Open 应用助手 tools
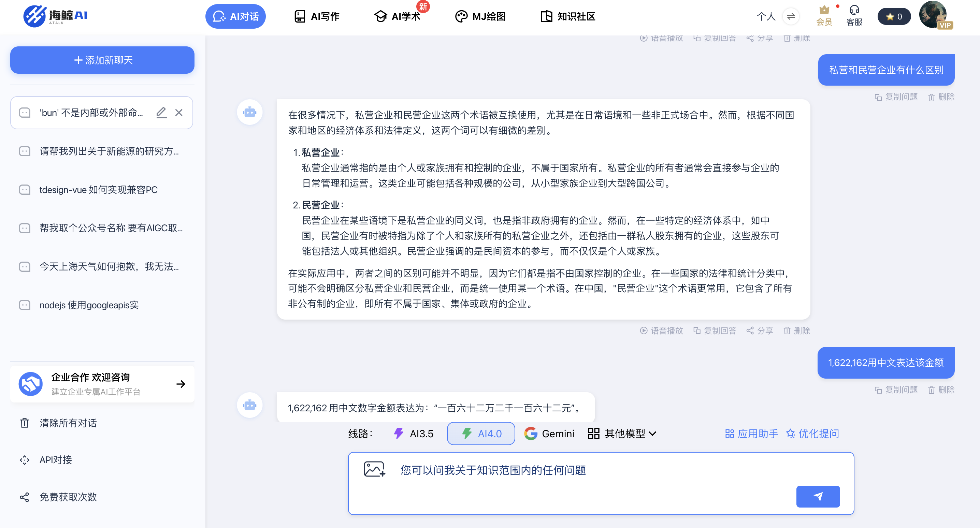This screenshot has width=980, height=528. click(x=751, y=434)
